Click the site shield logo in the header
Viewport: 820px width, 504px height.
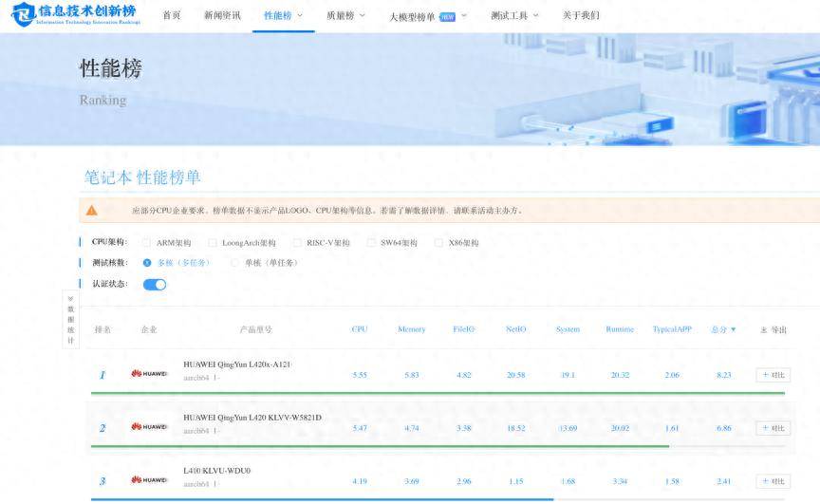click(x=24, y=14)
